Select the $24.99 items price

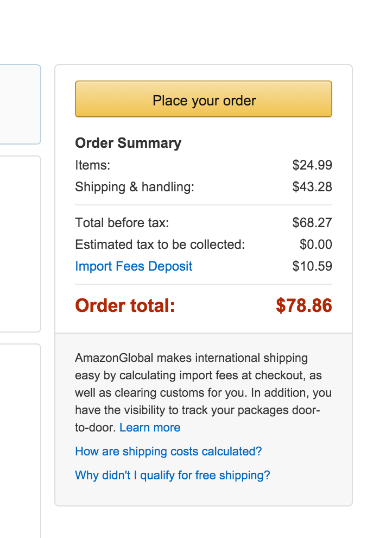click(312, 165)
